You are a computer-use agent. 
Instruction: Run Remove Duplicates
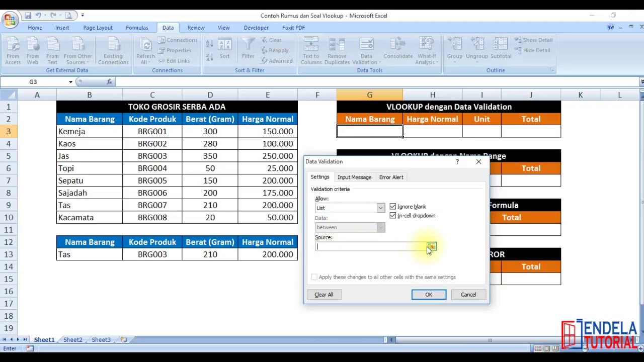pos(337,51)
